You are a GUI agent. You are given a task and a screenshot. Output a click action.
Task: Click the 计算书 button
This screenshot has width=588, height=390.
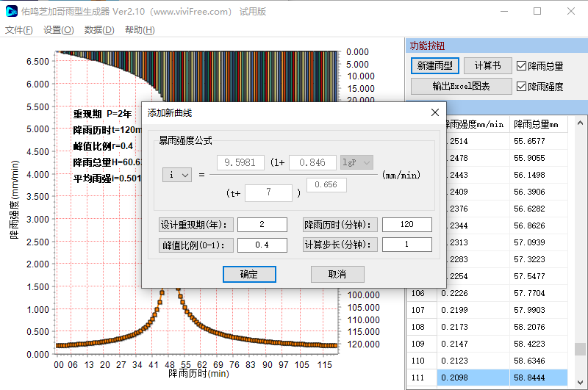click(487, 66)
